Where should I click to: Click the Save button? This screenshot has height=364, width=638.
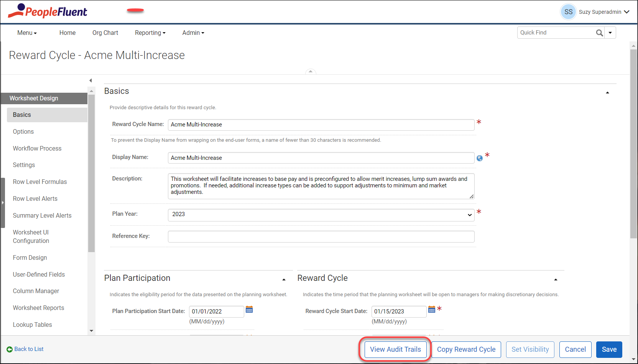(x=609, y=349)
